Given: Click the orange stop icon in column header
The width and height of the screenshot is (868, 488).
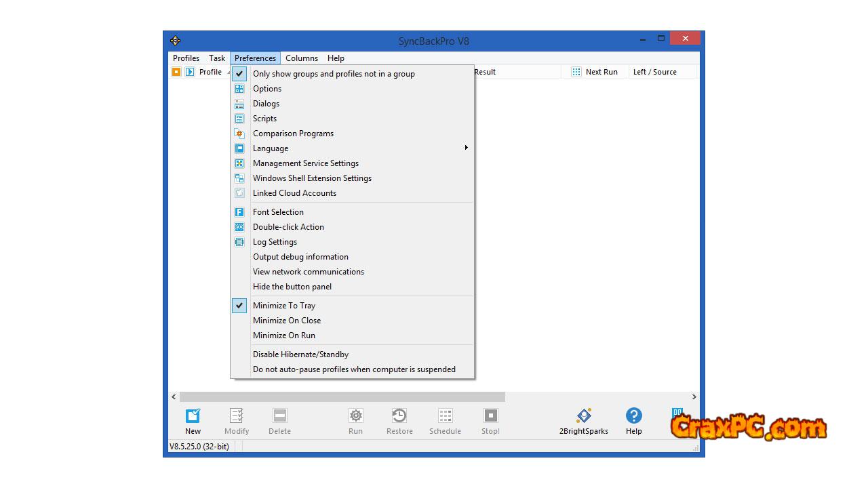Looking at the screenshot, I should point(176,72).
